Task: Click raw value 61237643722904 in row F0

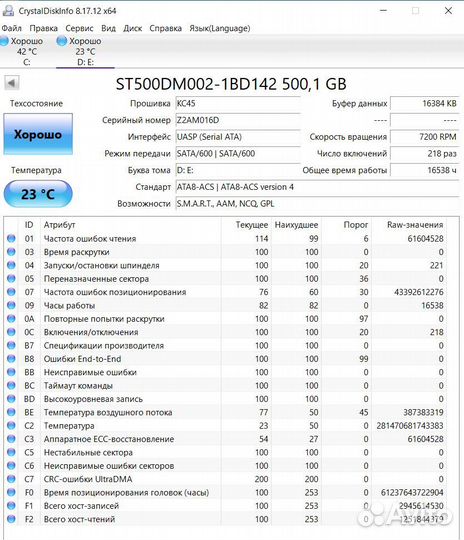Action: click(412, 492)
